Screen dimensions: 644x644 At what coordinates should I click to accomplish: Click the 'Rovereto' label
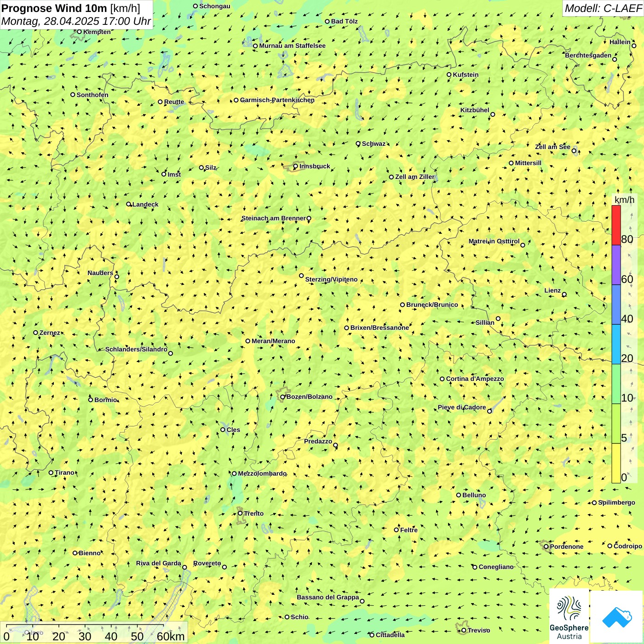(x=207, y=563)
